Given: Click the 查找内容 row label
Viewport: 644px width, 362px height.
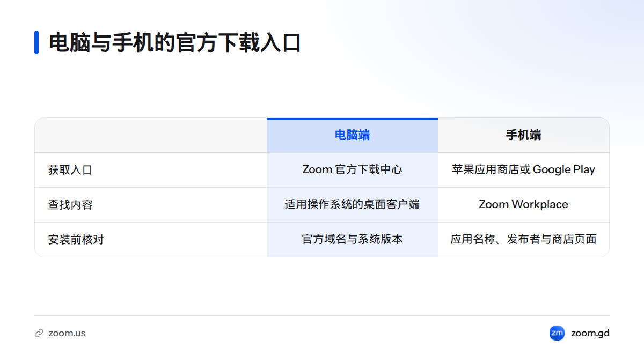Looking at the screenshot, I should (x=70, y=205).
